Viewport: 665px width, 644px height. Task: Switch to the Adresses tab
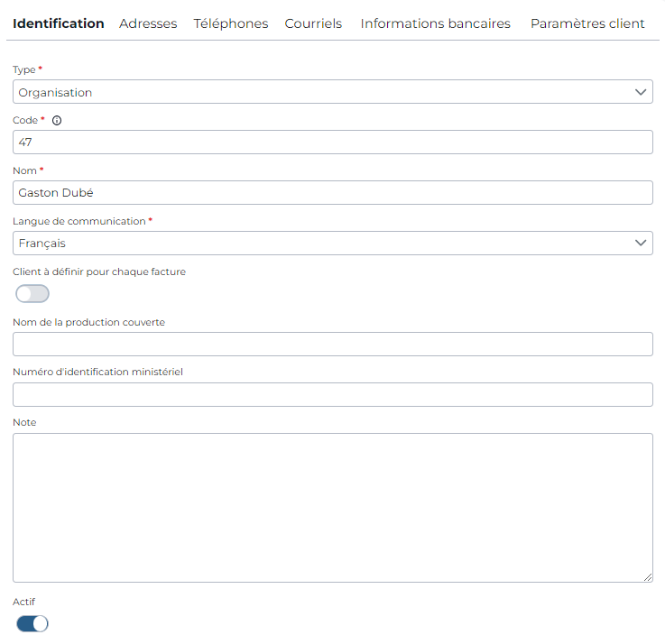click(148, 23)
